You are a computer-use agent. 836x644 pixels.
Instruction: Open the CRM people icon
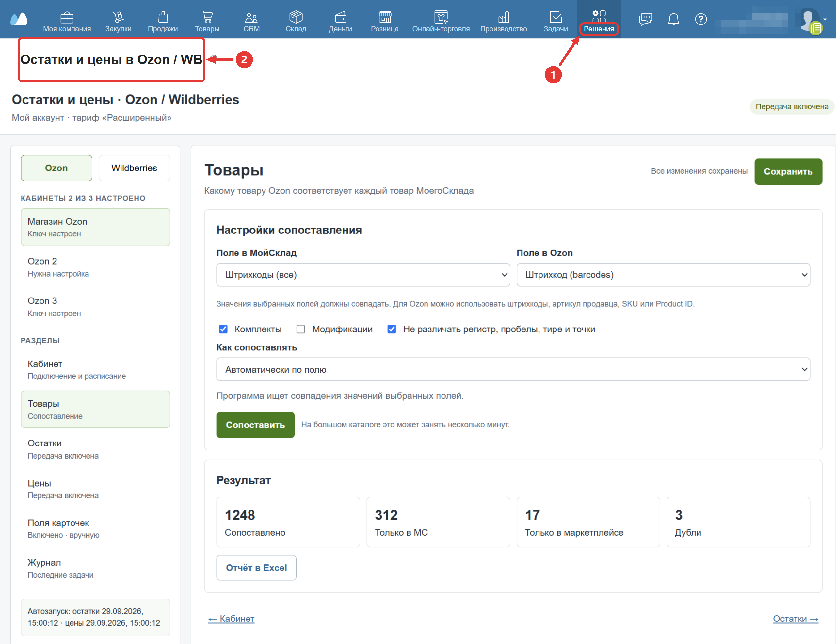(251, 17)
